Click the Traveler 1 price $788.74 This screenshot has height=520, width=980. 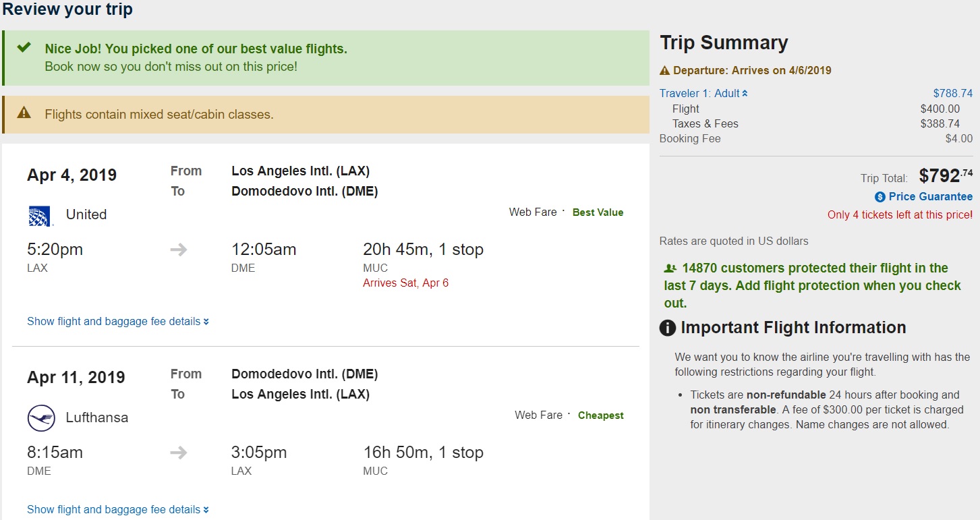[x=952, y=94]
